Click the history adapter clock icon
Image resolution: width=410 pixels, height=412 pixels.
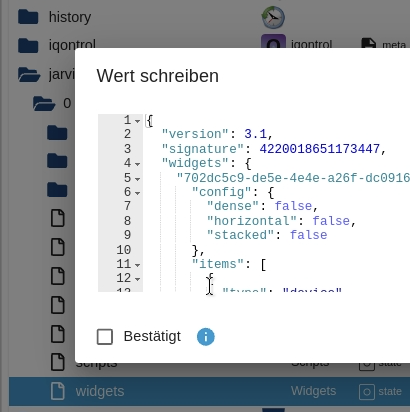pos(273,17)
